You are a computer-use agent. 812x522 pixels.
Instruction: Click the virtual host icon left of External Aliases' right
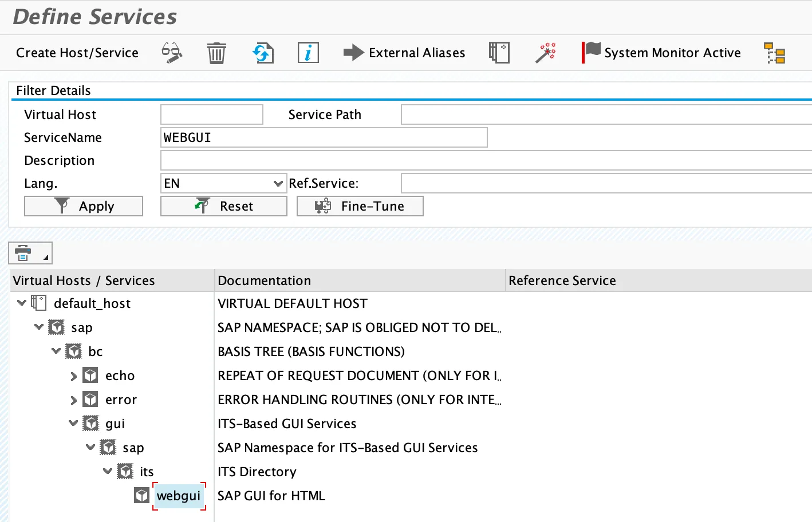point(499,53)
